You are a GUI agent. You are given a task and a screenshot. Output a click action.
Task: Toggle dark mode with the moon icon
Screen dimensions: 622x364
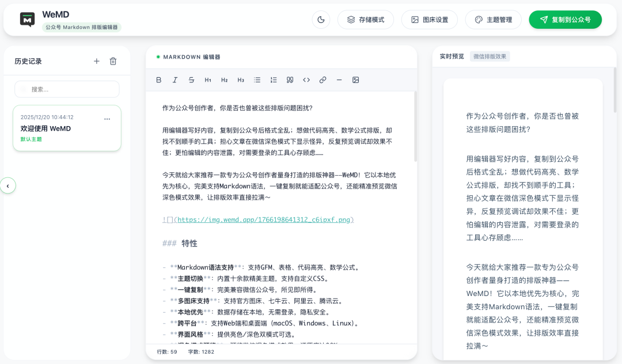[321, 19]
